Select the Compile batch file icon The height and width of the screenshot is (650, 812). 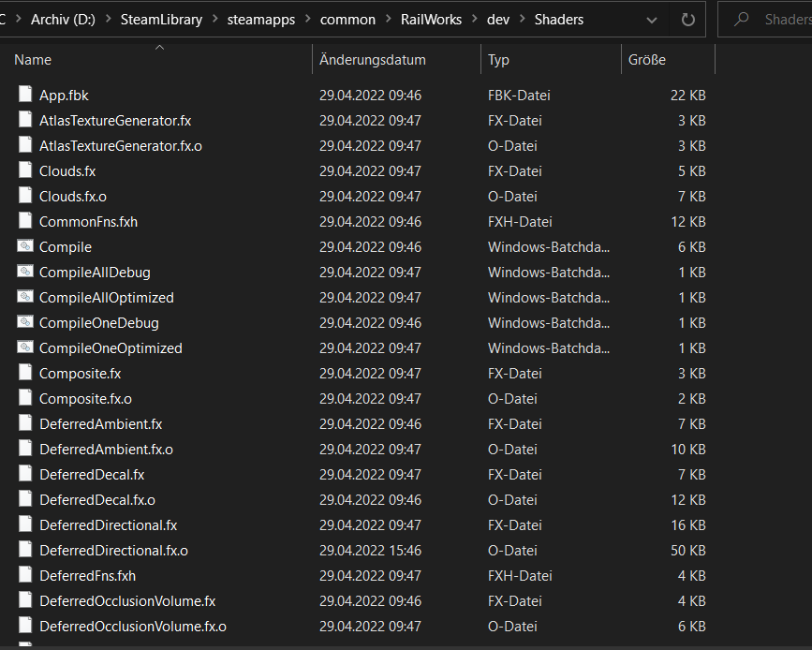[x=25, y=247]
